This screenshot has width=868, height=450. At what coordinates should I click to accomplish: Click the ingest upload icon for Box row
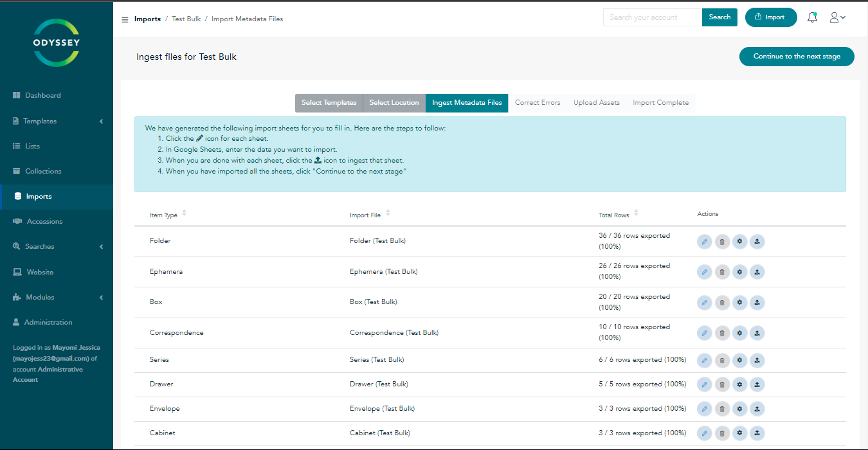(757, 302)
